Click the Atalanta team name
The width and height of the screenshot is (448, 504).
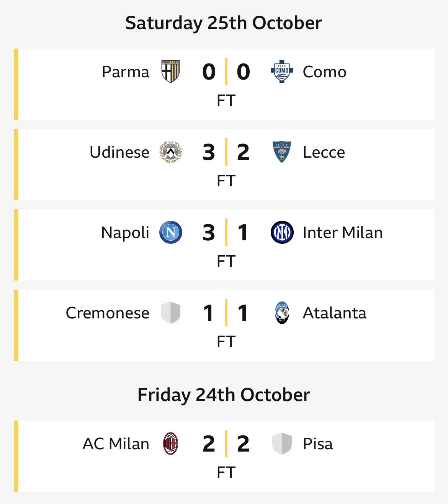tap(334, 313)
